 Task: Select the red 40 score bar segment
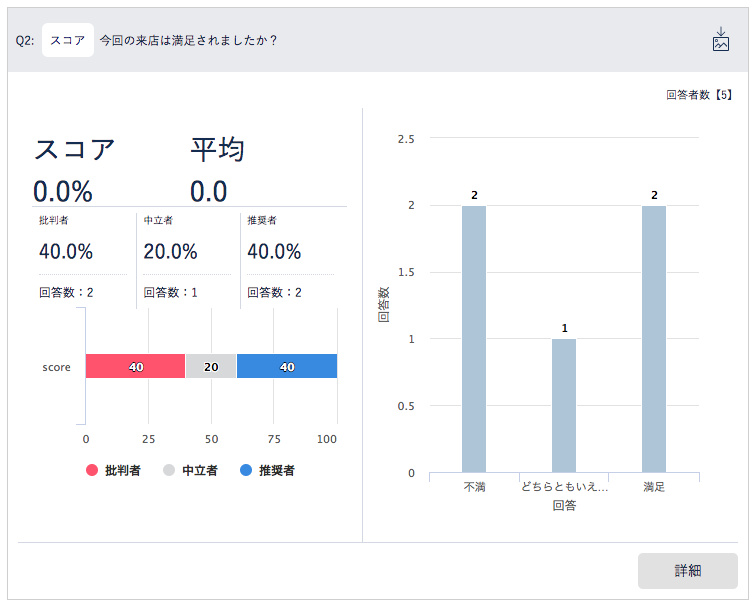point(135,366)
